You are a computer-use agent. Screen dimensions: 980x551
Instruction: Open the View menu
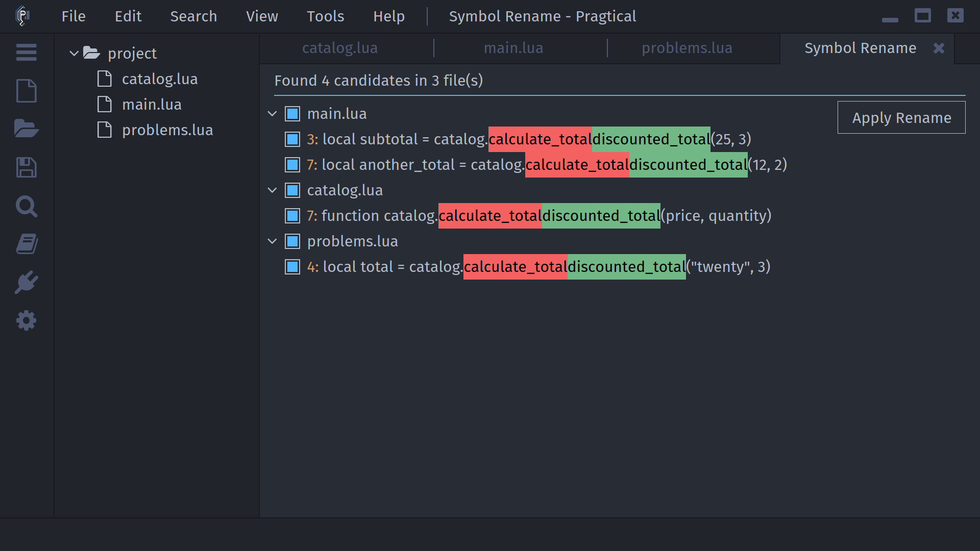262,16
